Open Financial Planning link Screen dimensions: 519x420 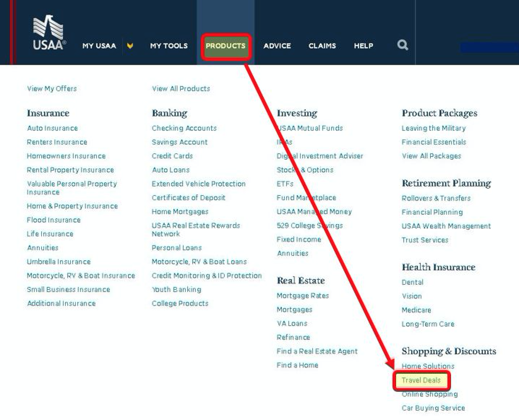[x=432, y=212]
